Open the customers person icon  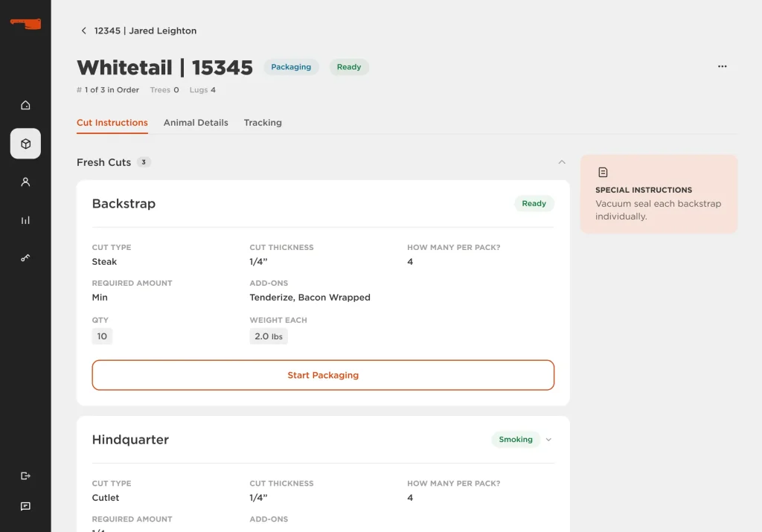pos(25,182)
